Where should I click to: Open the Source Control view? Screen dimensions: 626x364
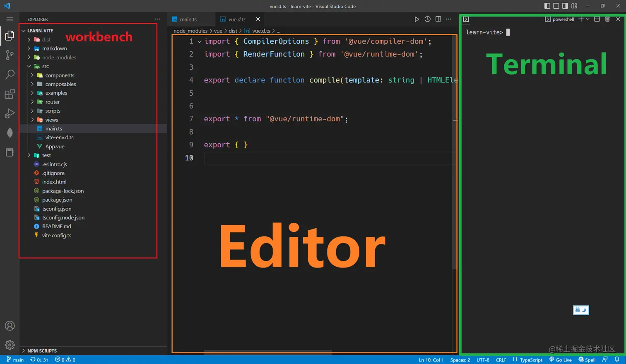point(10,55)
